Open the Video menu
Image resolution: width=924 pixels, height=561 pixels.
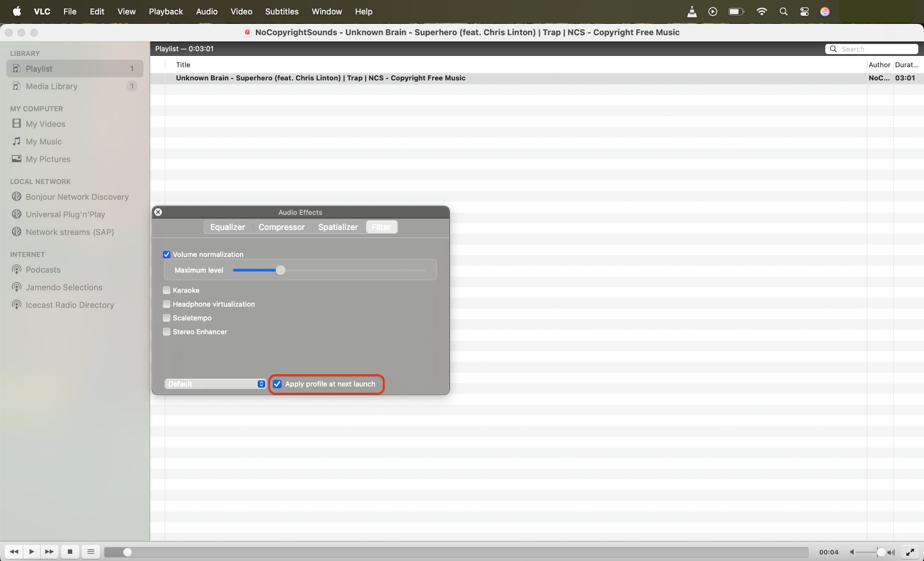[x=241, y=11]
